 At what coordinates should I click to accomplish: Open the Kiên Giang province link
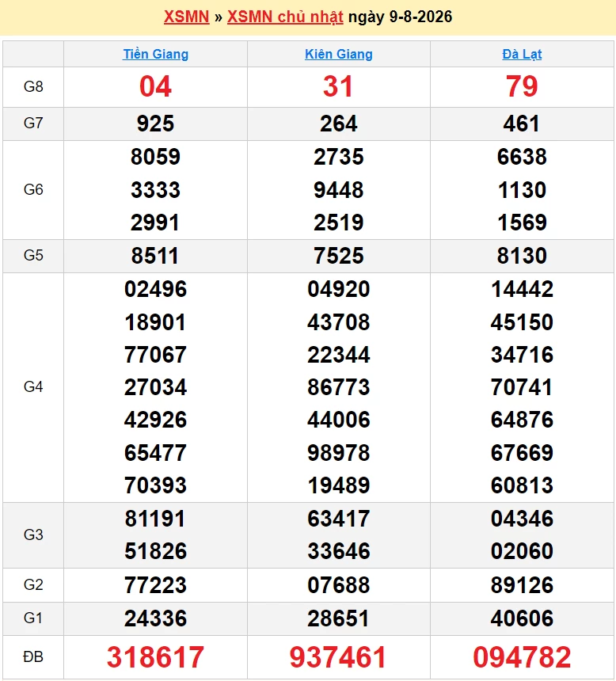point(338,55)
